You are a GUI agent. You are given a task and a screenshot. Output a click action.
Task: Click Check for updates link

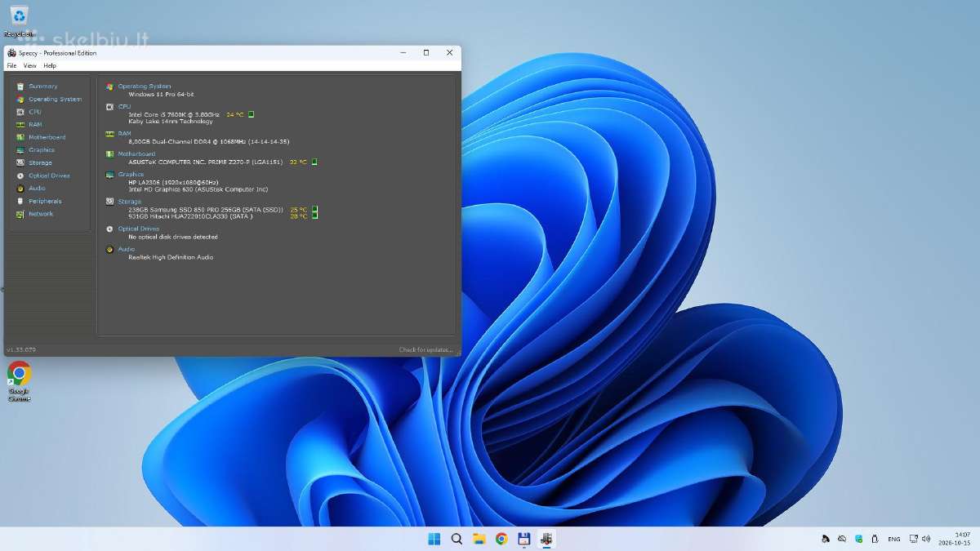[x=425, y=350]
